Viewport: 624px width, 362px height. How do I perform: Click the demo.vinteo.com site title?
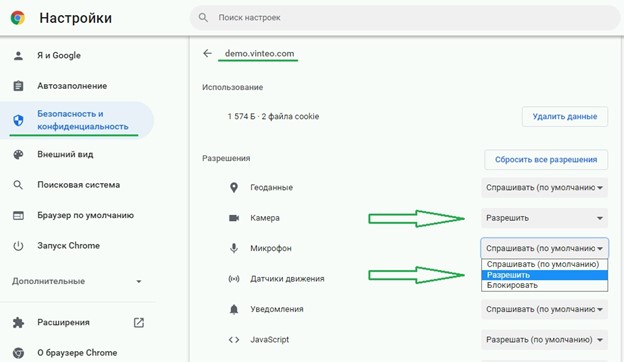(259, 53)
